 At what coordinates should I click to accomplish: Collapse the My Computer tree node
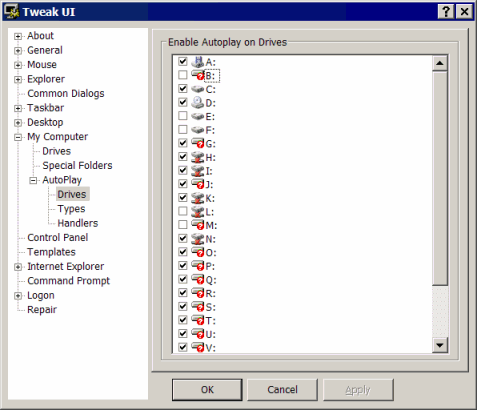pos(18,137)
